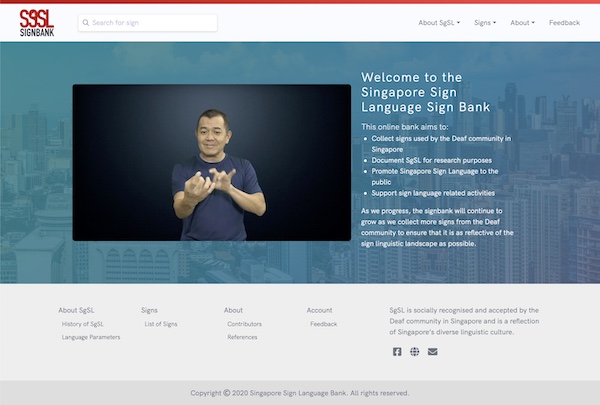This screenshot has height=405, width=600.
Task: Click 'Document SgSL for research purposes' bullet
Action: pos(432,160)
